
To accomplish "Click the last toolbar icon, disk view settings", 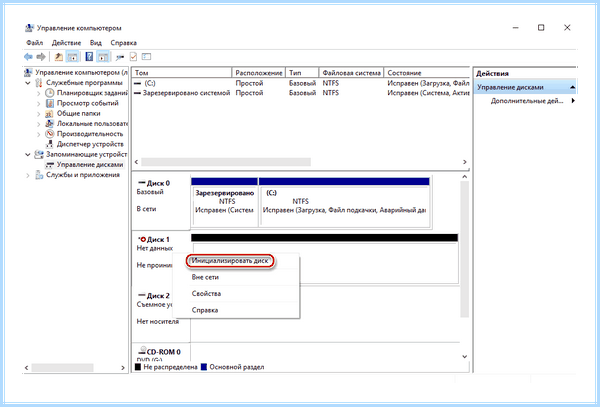I will [x=146, y=57].
